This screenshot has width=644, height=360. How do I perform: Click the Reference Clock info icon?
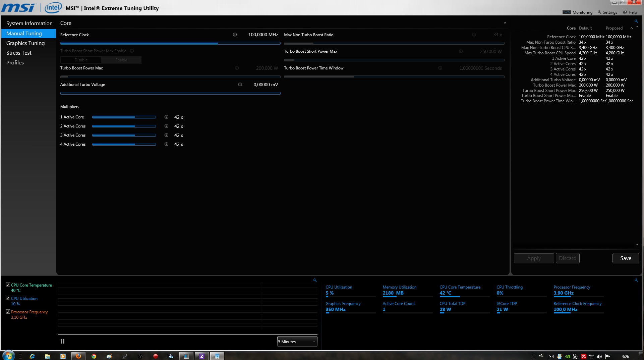click(x=235, y=35)
